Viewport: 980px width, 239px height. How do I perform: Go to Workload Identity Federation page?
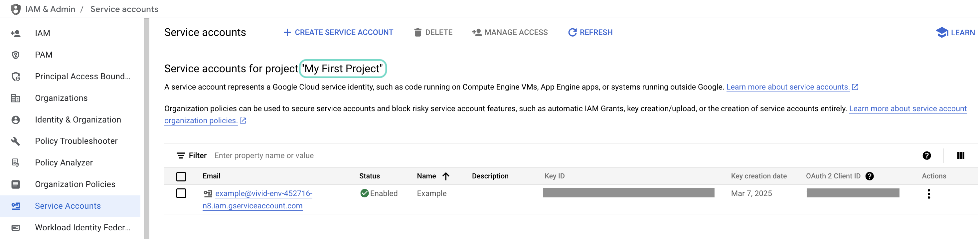pyautogui.click(x=82, y=227)
